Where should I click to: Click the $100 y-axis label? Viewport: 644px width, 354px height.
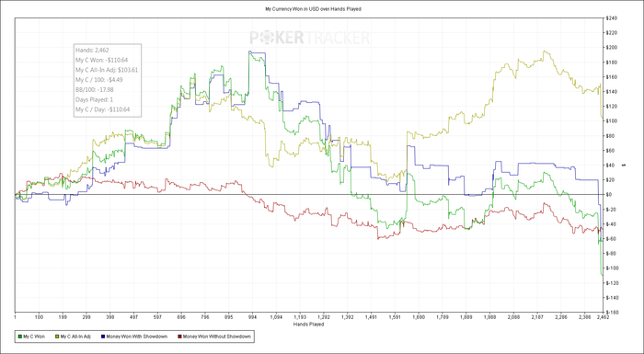pyautogui.click(x=611, y=121)
